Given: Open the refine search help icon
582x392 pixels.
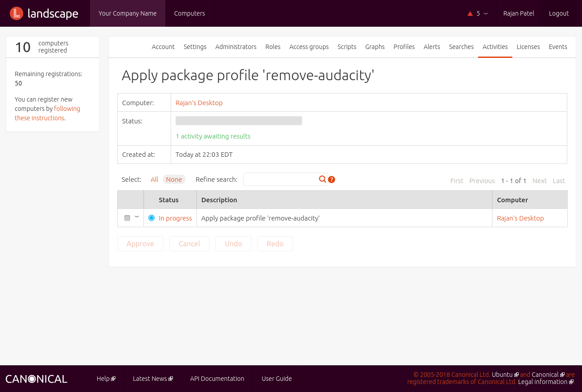Looking at the screenshot, I should (x=332, y=180).
